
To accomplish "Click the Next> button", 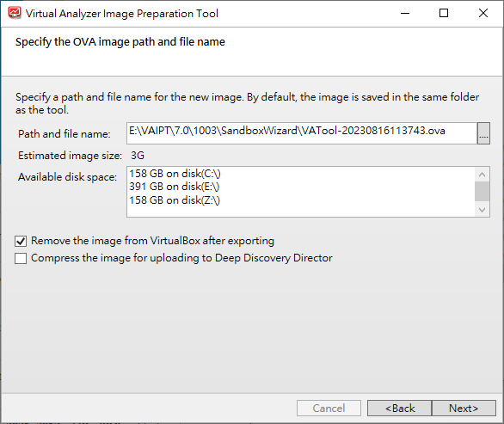I will [464, 409].
